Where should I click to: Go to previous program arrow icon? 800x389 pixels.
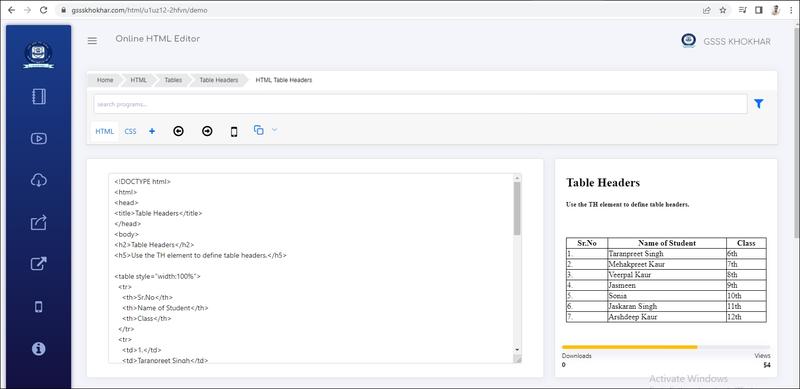pyautogui.click(x=178, y=131)
